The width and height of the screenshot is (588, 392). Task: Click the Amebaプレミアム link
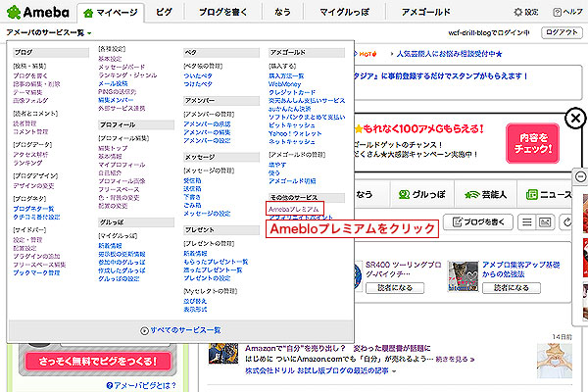click(294, 209)
